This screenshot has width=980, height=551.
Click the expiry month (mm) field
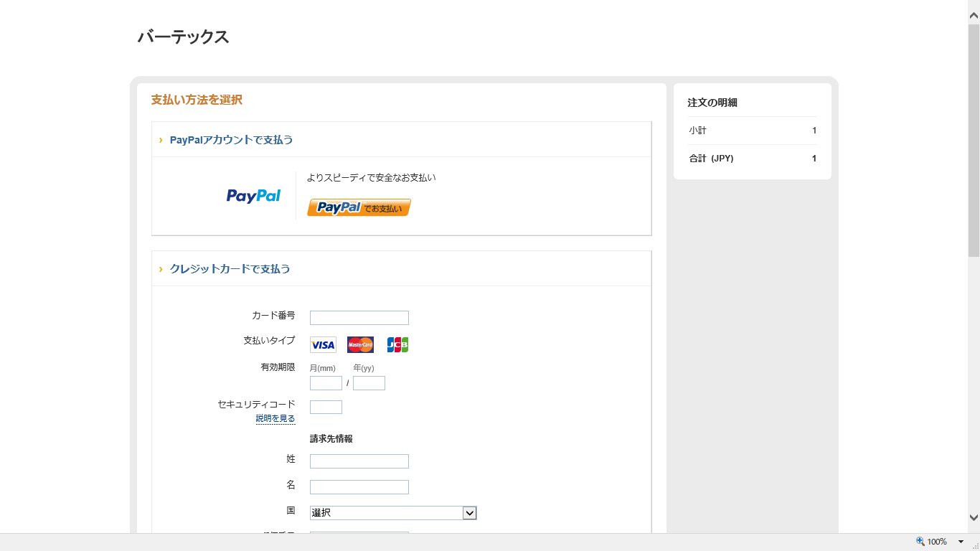point(326,383)
